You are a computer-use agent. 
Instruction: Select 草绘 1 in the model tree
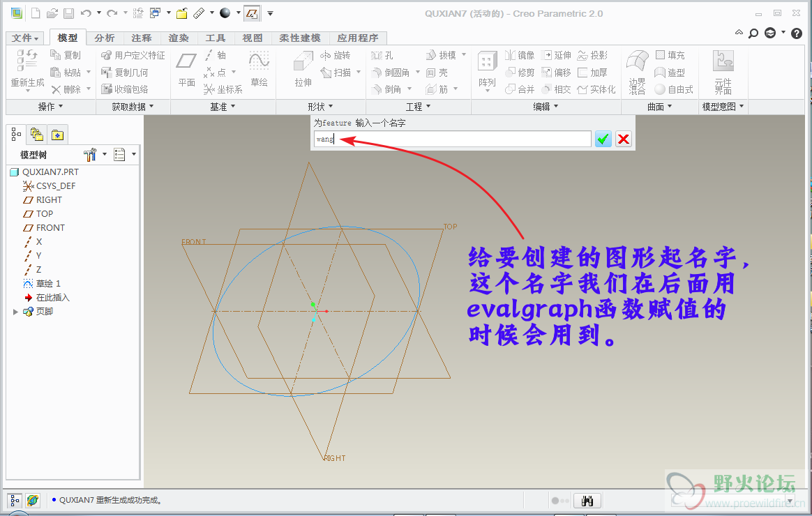42,284
